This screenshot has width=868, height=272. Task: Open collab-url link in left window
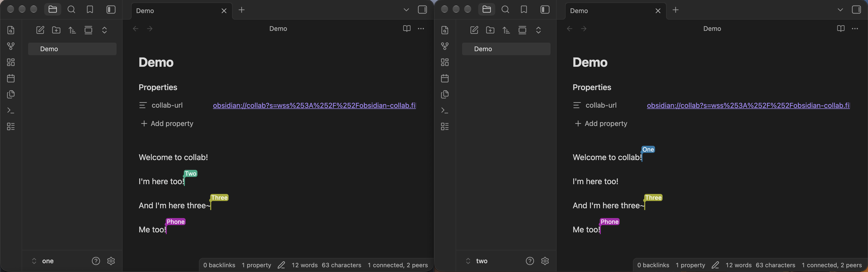coord(314,105)
